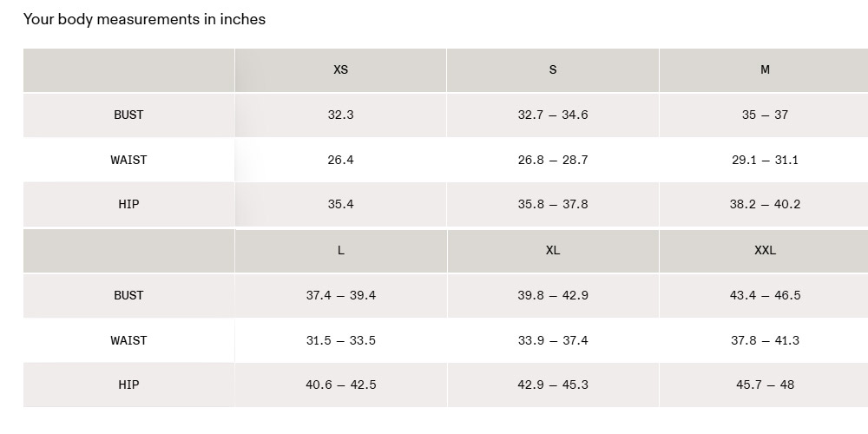Click XXL hip range 45.7 – 48
Image resolution: width=868 pixels, height=434 pixels.
pyautogui.click(x=765, y=385)
